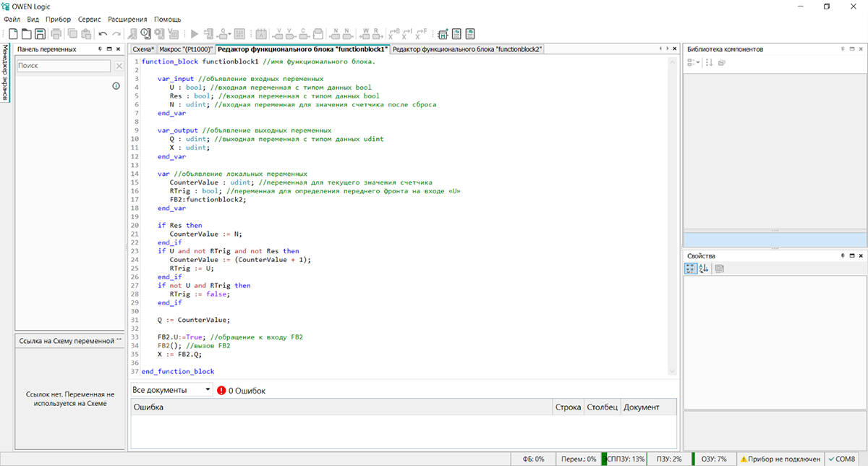Toggle auto-hide pin on Библиотека компонентов
The height and width of the screenshot is (466, 868).
coord(842,49)
